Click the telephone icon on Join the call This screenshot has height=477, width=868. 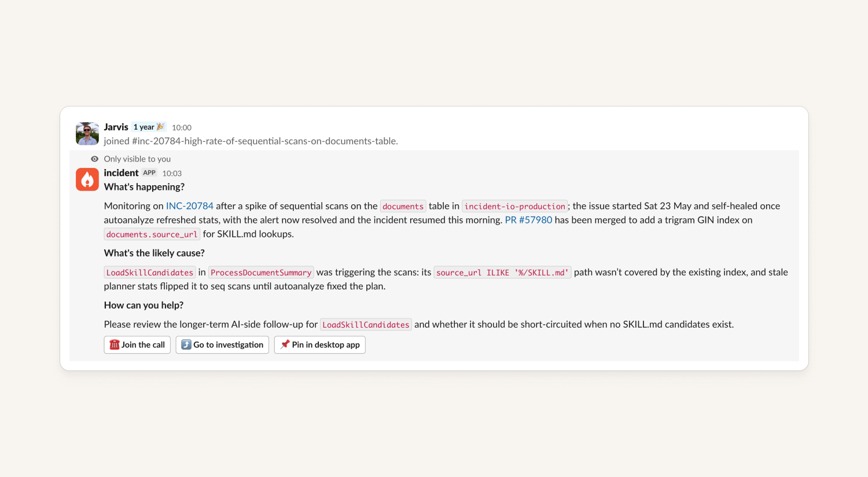coord(115,344)
